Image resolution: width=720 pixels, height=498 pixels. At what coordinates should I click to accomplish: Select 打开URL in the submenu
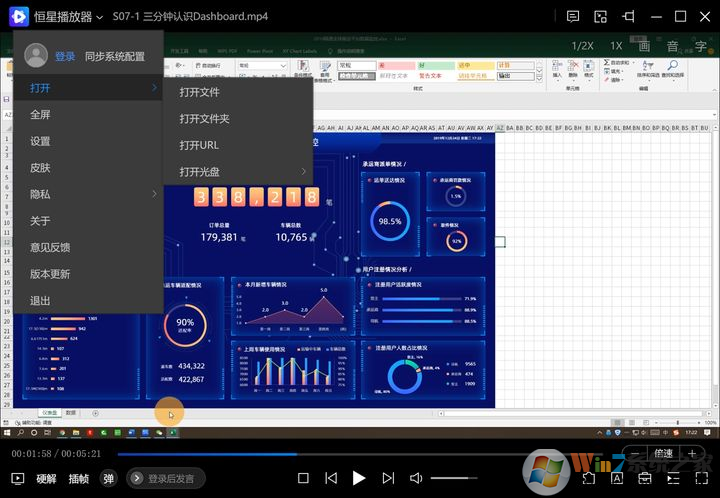238,145
